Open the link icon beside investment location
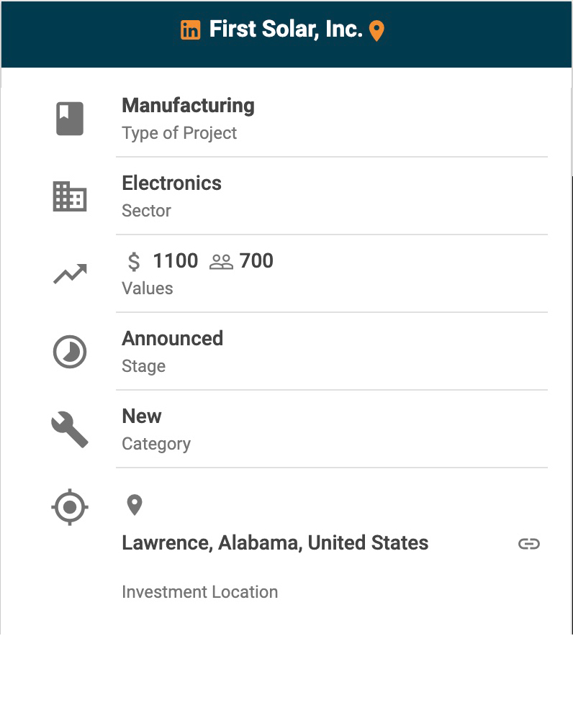The width and height of the screenshot is (573, 728). (529, 544)
